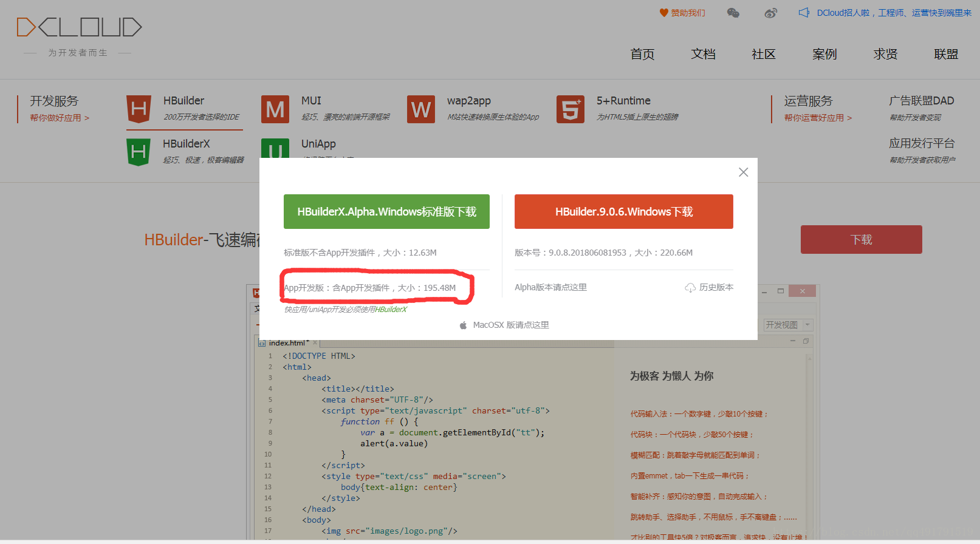The image size is (980, 544).
Task: Open the UniApp green U icon
Action: coord(275,149)
